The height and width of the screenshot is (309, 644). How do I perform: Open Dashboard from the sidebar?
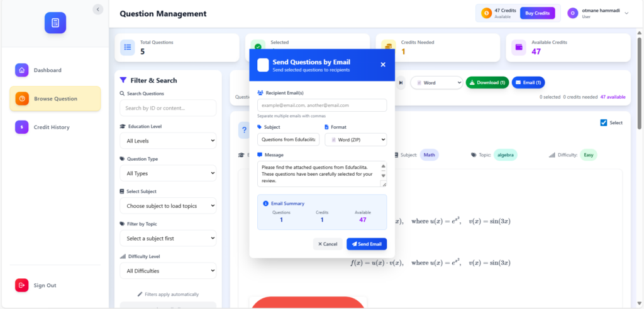click(55, 70)
